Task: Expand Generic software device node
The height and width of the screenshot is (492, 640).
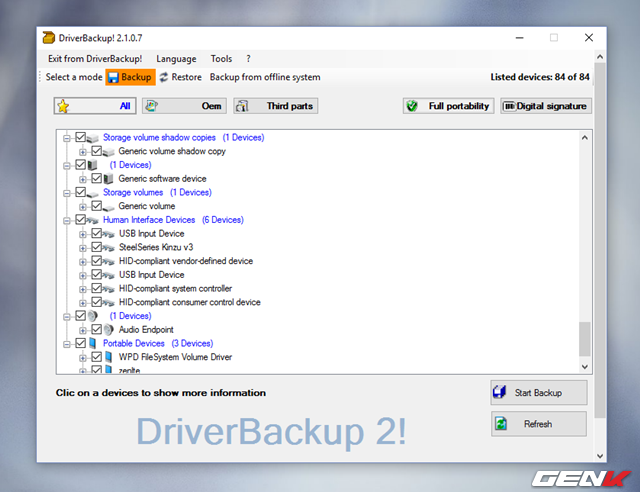Action: [x=82, y=179]
